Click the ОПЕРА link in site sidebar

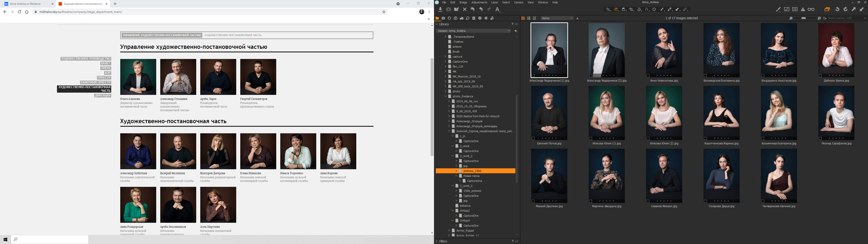tap(106, 68)
